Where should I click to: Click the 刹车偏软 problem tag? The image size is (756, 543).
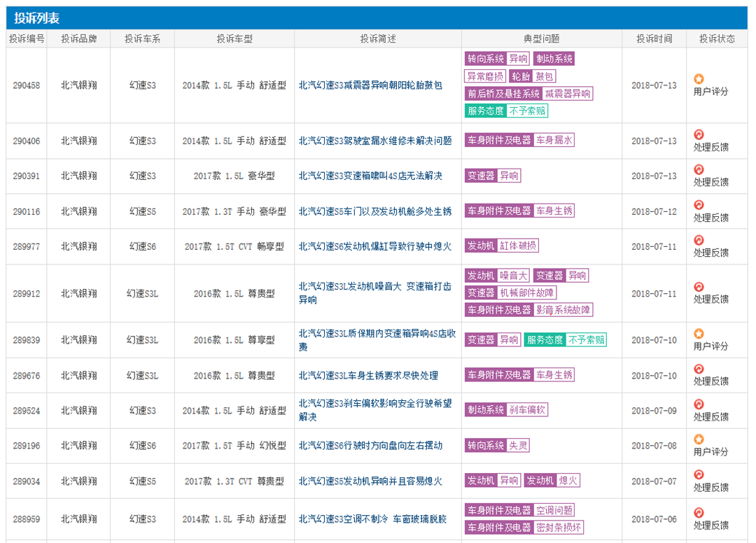click(527, 410)
